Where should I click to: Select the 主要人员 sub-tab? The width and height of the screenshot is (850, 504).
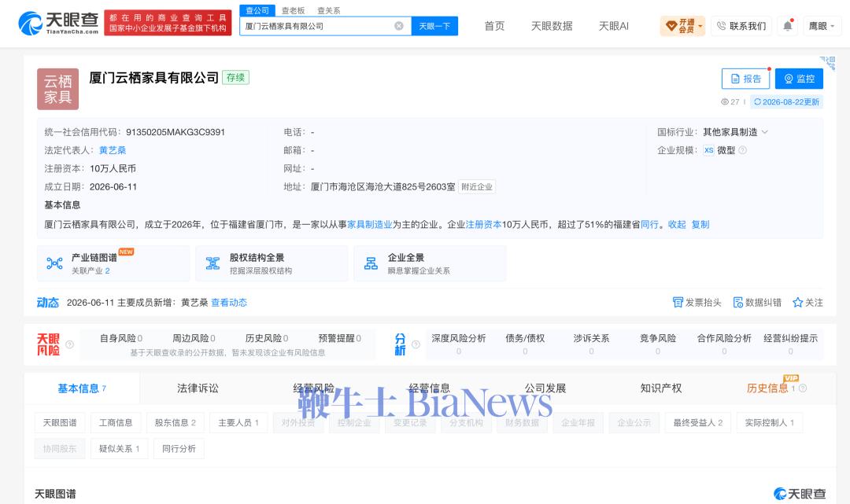(238, 423)
